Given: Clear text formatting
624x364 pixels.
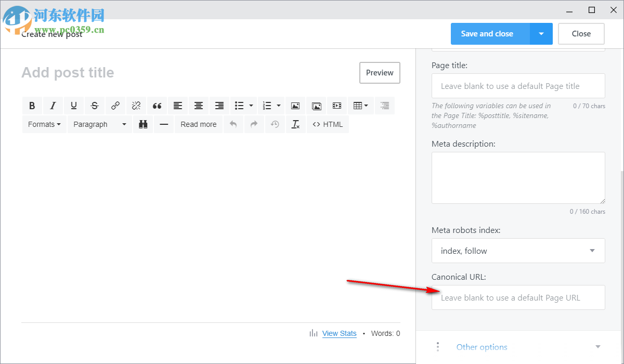Looking at the screenshot, I should [x=296, y=124].
